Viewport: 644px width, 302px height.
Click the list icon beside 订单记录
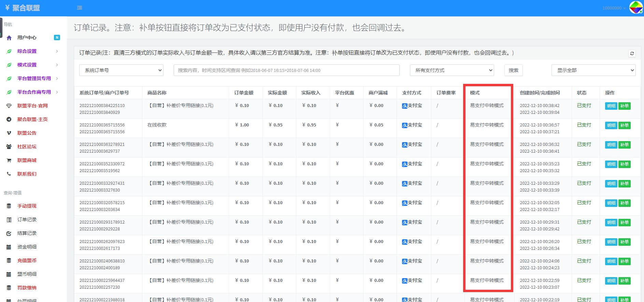click(x=9, y=220)
